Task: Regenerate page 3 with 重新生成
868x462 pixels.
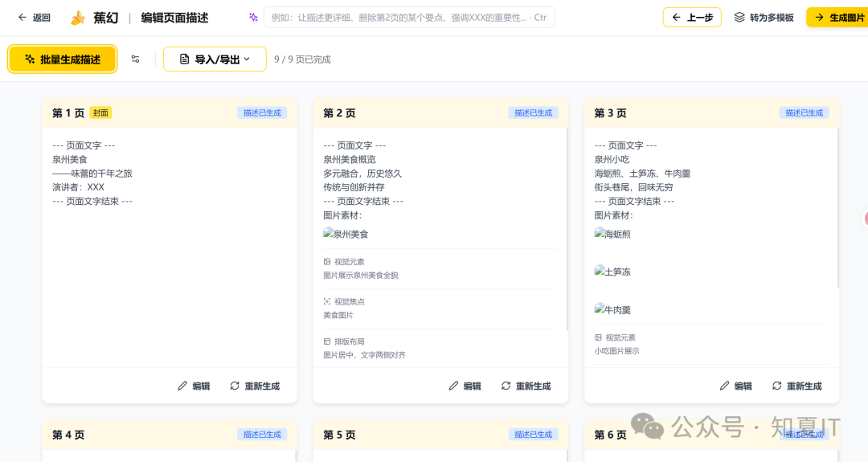Action: [x=797, y=386]
